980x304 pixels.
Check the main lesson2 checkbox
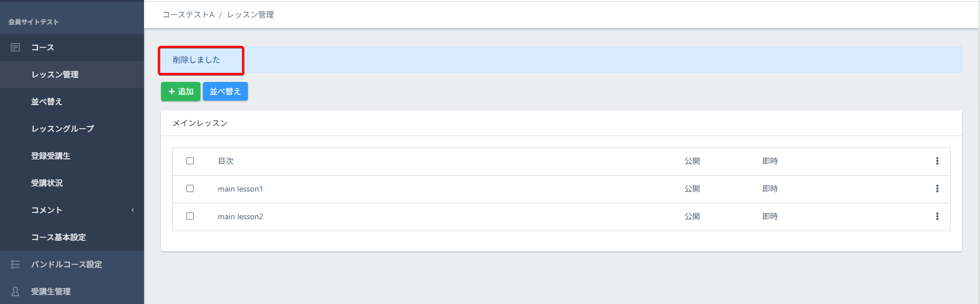pyautogui.click(x=190, y=216)
